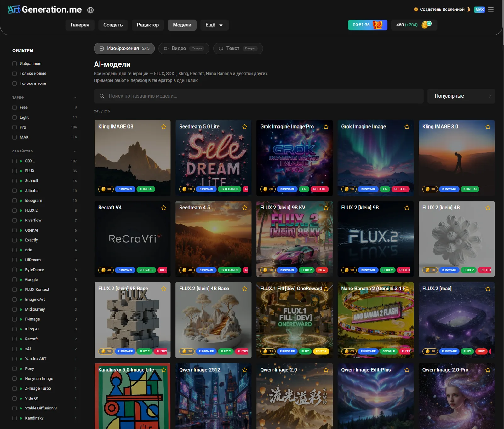Open the Популярные sort dropdown

[461, 96]
